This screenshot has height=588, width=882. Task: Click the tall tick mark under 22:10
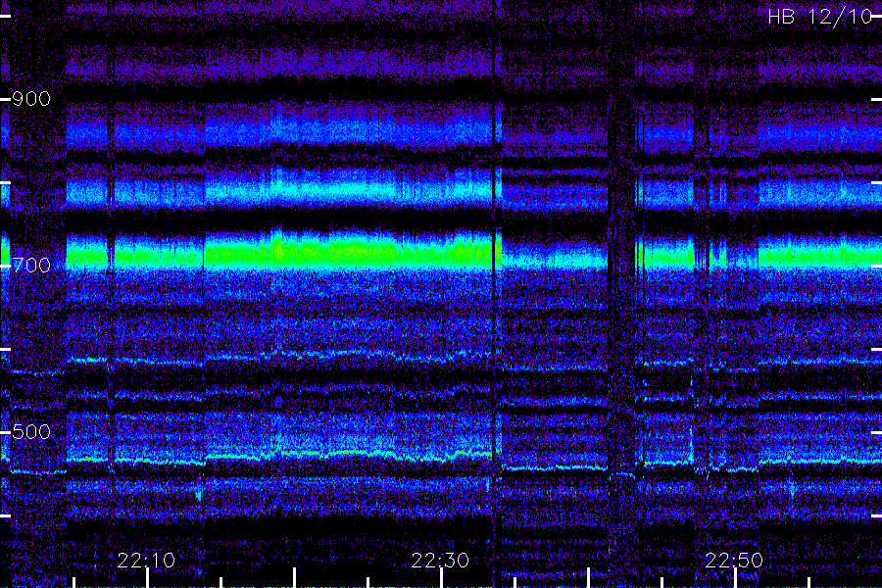(147, 578)
